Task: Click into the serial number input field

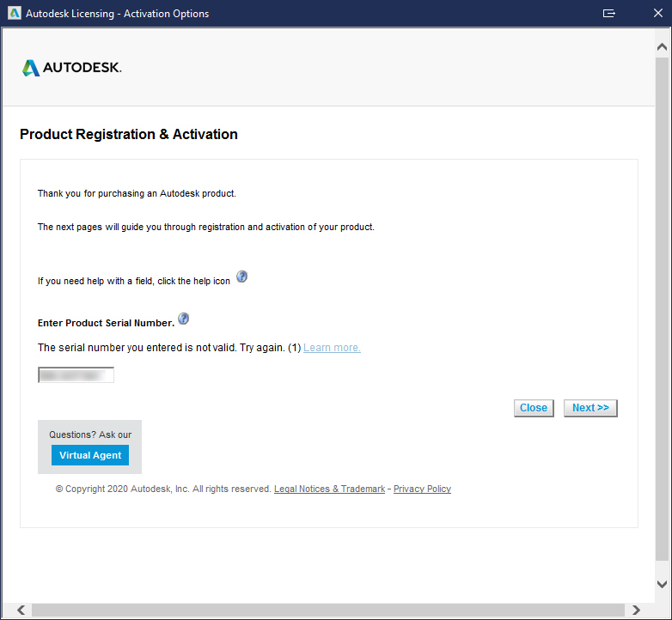Action: (x=76, y=375)
